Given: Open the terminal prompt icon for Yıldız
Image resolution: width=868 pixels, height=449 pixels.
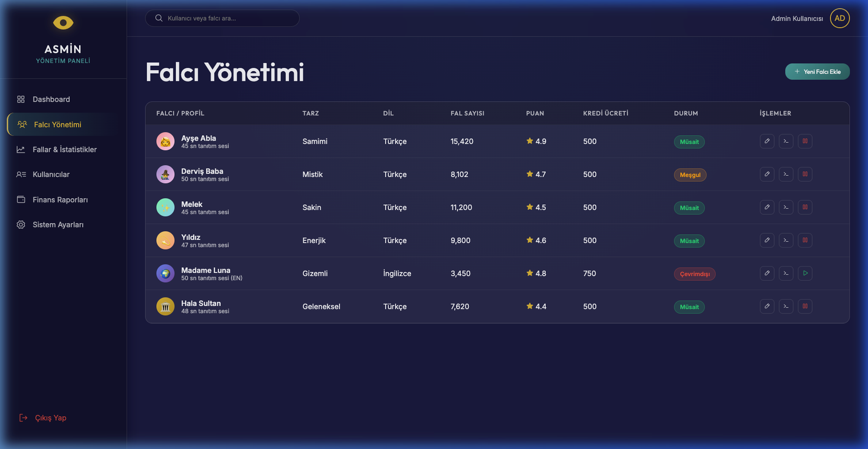Looking at the screenshot, I should 786,241.
